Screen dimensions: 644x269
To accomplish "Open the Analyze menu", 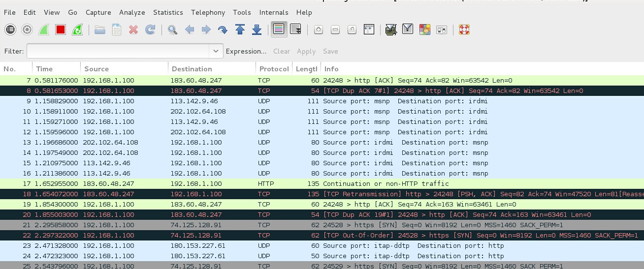I will pyautogui.click(x=132, y=12).
